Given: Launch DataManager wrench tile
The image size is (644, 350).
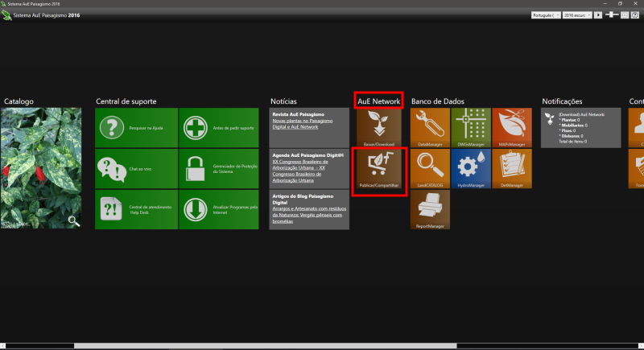Looking at the screenshot, I should point(430,127).
